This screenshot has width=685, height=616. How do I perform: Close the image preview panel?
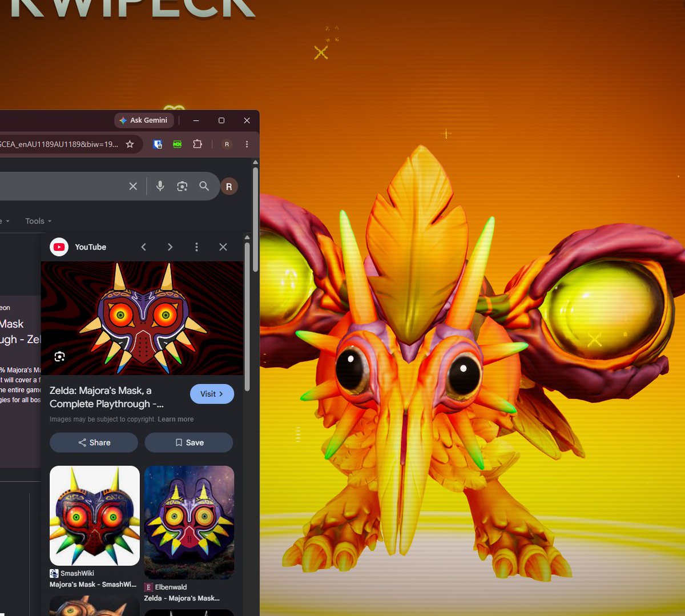223,247
